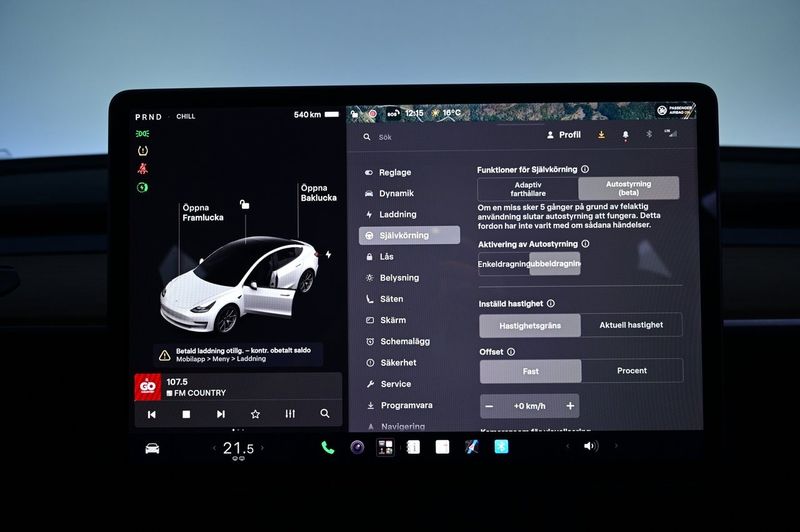Open the paid charging warning message
Viewport: 800px width, 532px height.
[x=238, y=354]
